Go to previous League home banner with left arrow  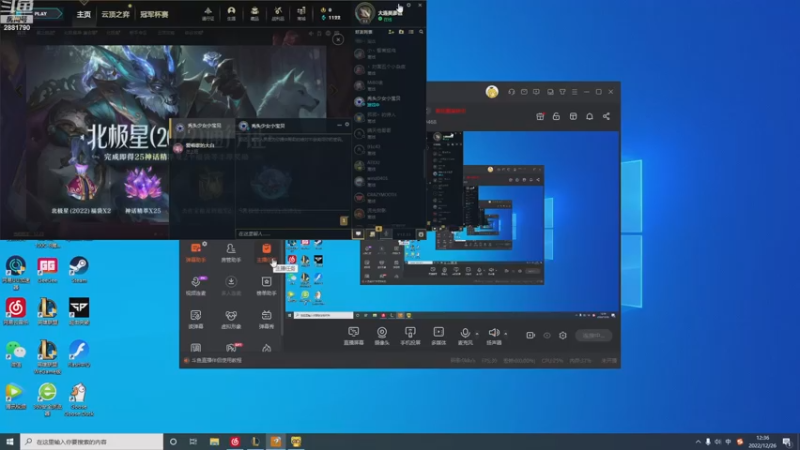[x=19, y=91]
